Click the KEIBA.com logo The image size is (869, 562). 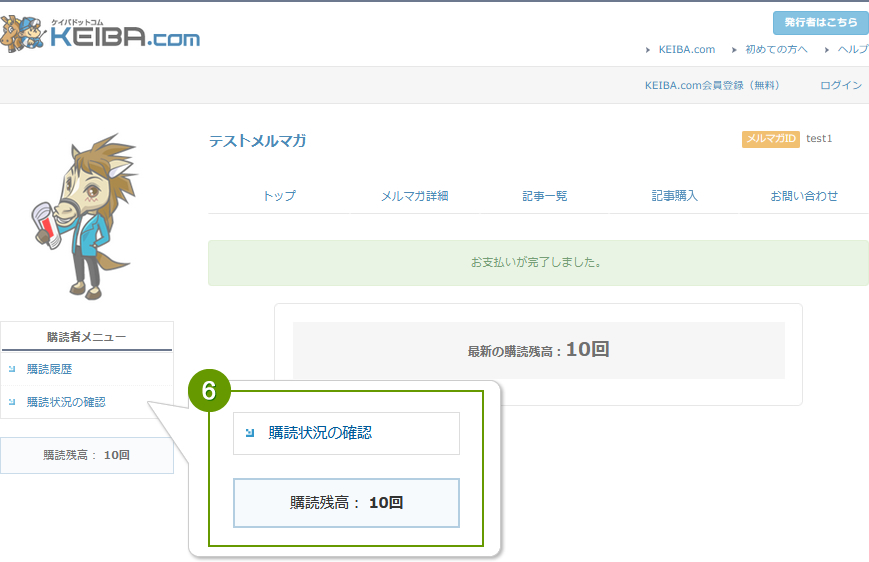(100, 33)
